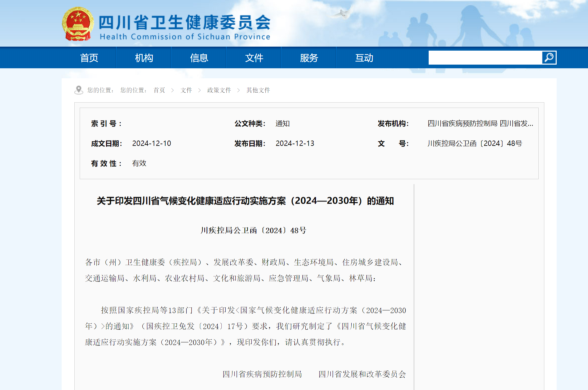Click the 四川省卫生健康委员会 site title
Screen dimensions: 588x390
pos(185,23)
